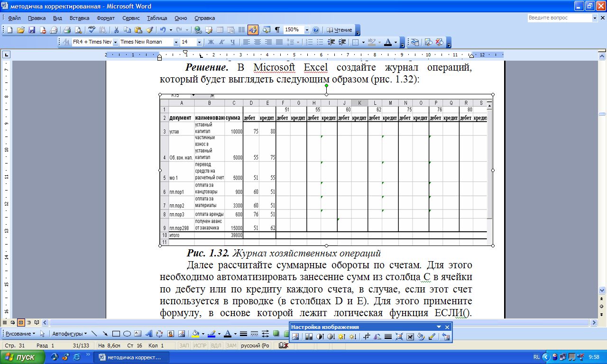
Task: Toggle the Document Map button
Action: 267,30
